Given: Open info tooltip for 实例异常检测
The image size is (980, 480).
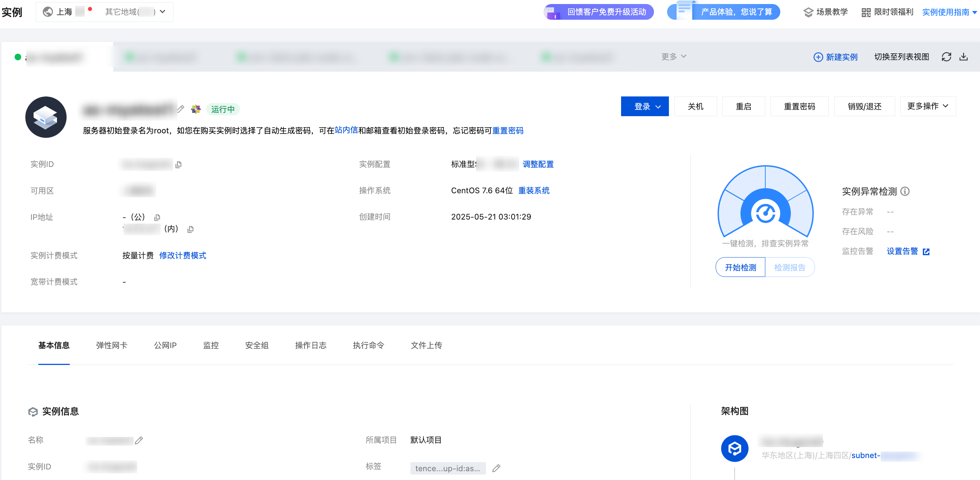Looking at the screenshot, I should pos(905,191).
